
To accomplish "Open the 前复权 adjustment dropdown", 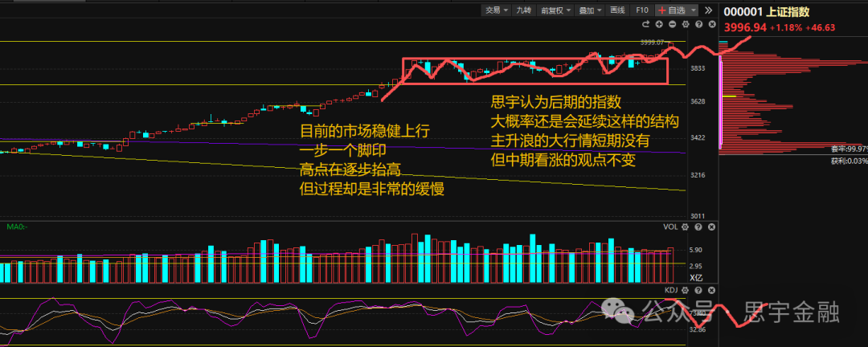I will point(555,10).
